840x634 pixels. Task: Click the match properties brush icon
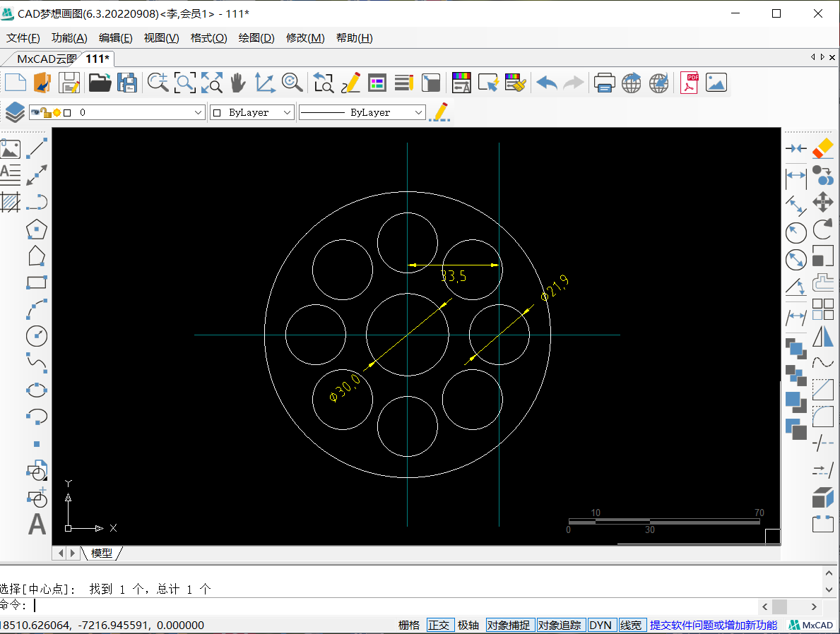click(516, 83)
